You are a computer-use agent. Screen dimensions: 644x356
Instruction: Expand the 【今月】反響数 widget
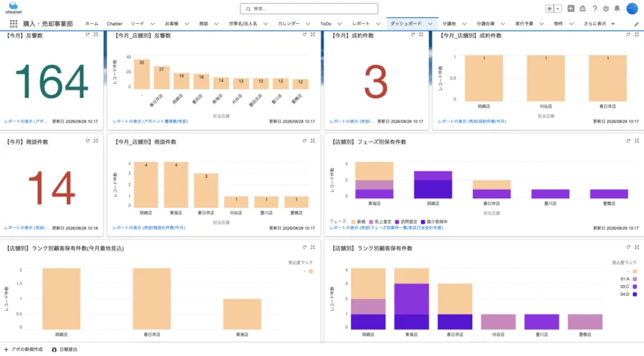click(x=96, y=35)
